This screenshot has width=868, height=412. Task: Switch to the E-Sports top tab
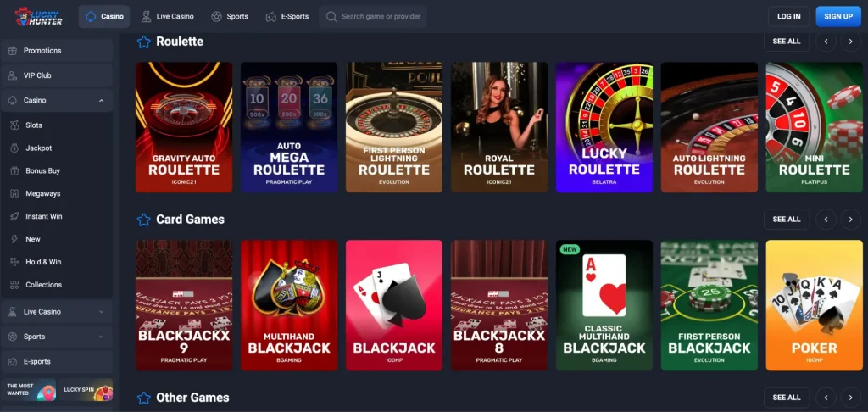[287, 17]
